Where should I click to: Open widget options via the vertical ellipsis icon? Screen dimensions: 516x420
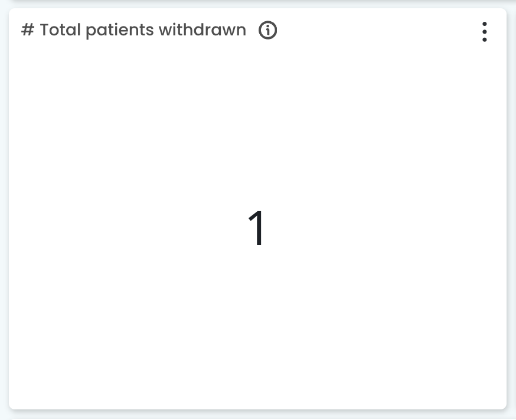click(485, 32)
